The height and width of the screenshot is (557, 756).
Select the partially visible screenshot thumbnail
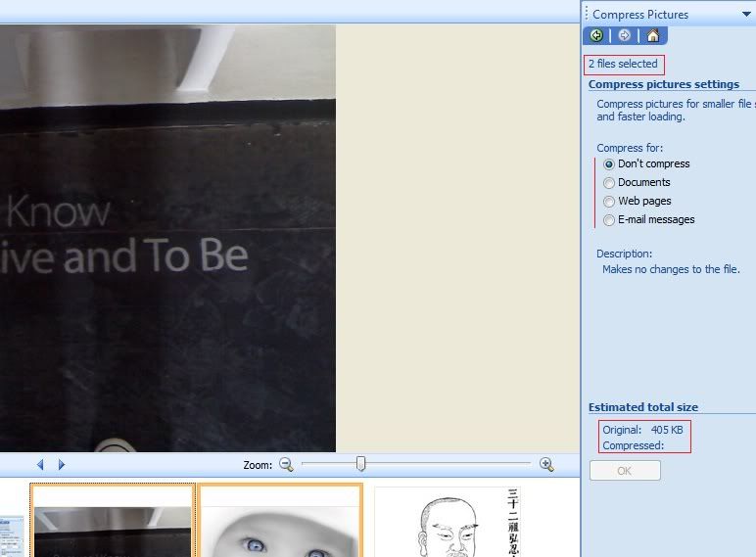pos(12,535)
